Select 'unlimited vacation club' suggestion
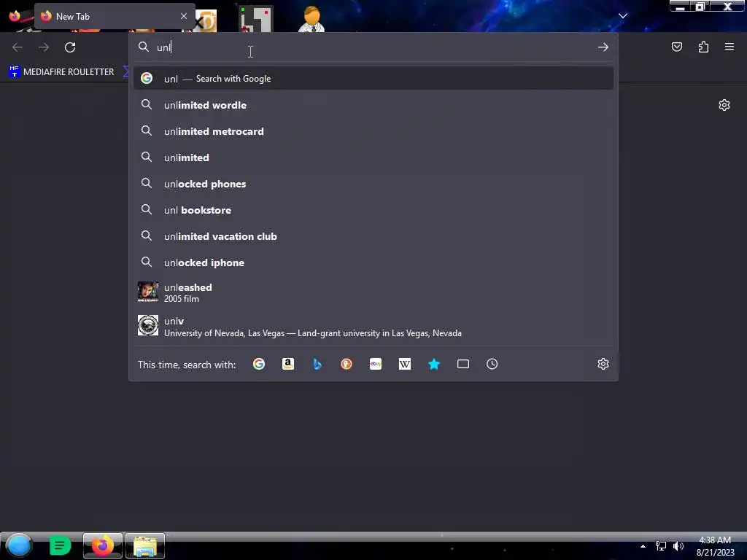The width and height of the screenshot is (747, 560). pos(373,236)
